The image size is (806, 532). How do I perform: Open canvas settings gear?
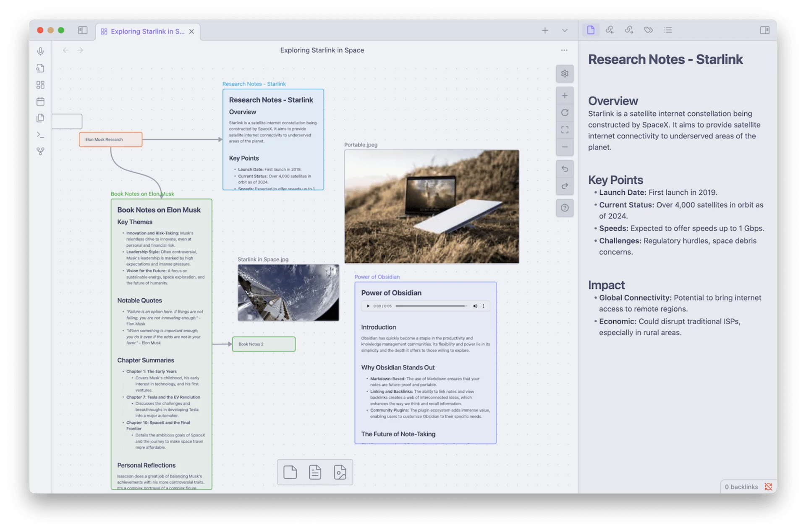(x=565, y=74)
